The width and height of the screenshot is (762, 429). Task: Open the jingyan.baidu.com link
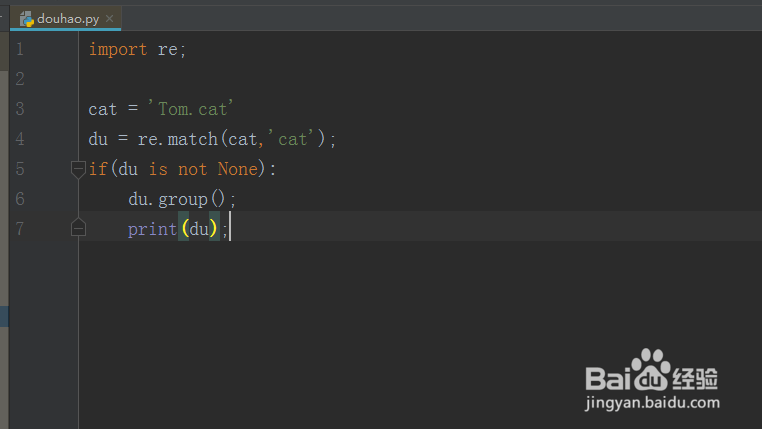(x=652, y=403)
